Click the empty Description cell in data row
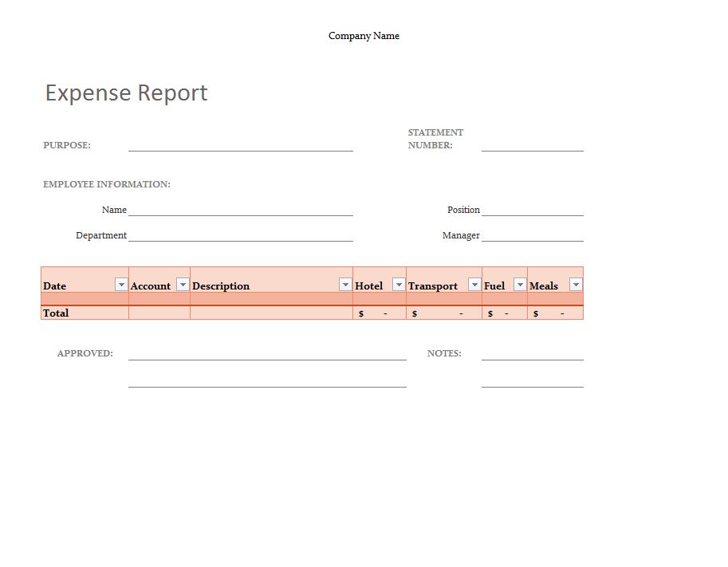 (x=272, y=298)
